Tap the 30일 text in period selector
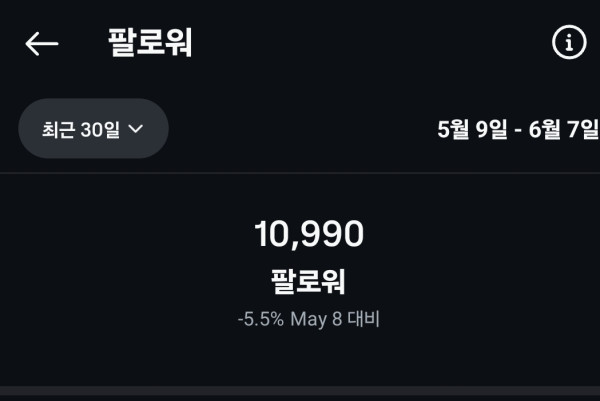600x401 pixels. (x=101, y=129)
